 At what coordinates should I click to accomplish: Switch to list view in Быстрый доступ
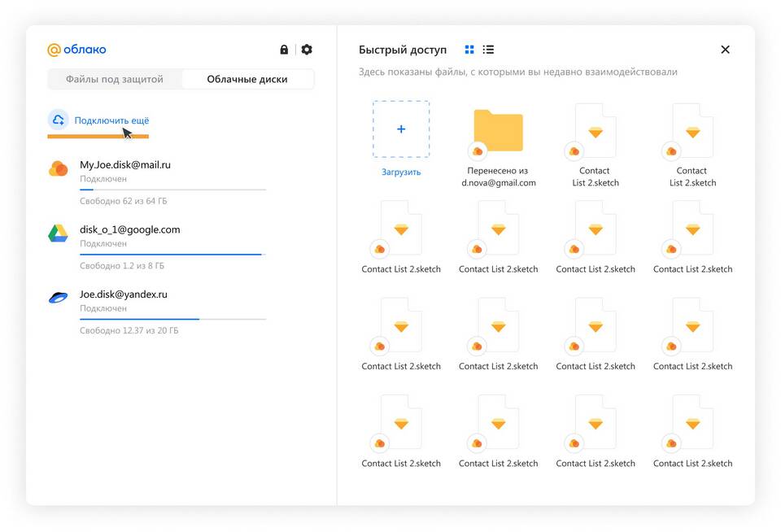pos(488,50)
